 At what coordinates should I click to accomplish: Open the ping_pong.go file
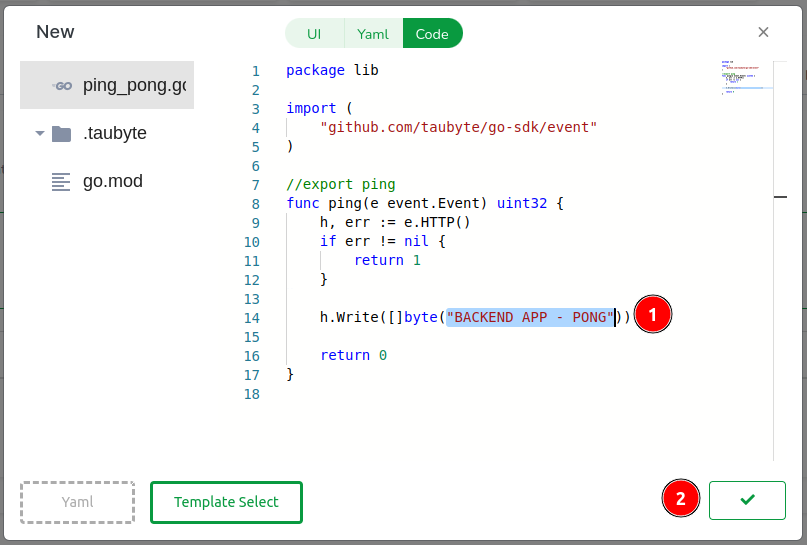(x=134, y=86)
